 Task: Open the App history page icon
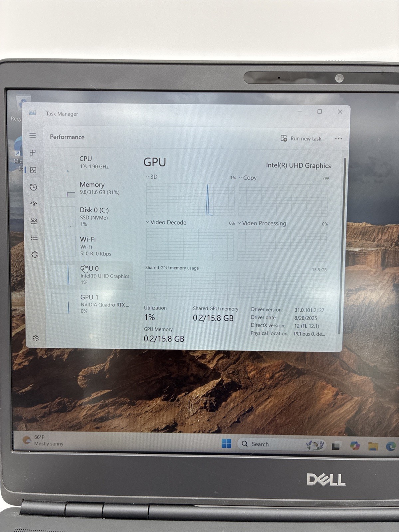(33, 187)
